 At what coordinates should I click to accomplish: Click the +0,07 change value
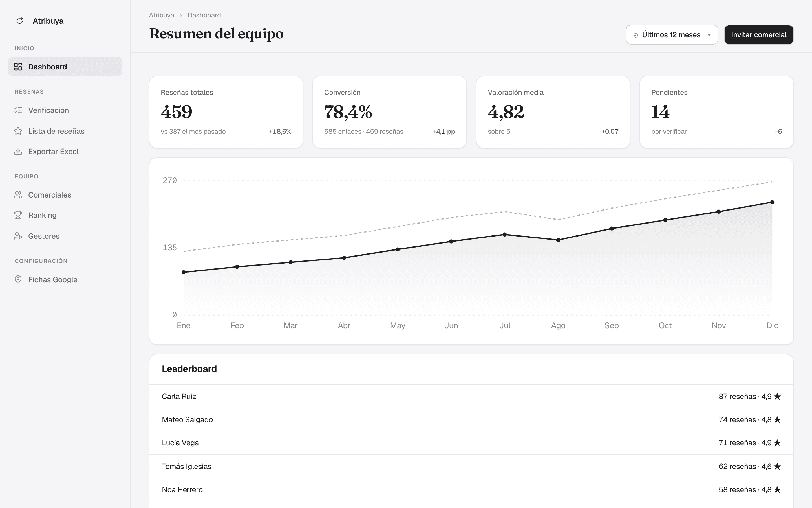click(x=610, y=131)
